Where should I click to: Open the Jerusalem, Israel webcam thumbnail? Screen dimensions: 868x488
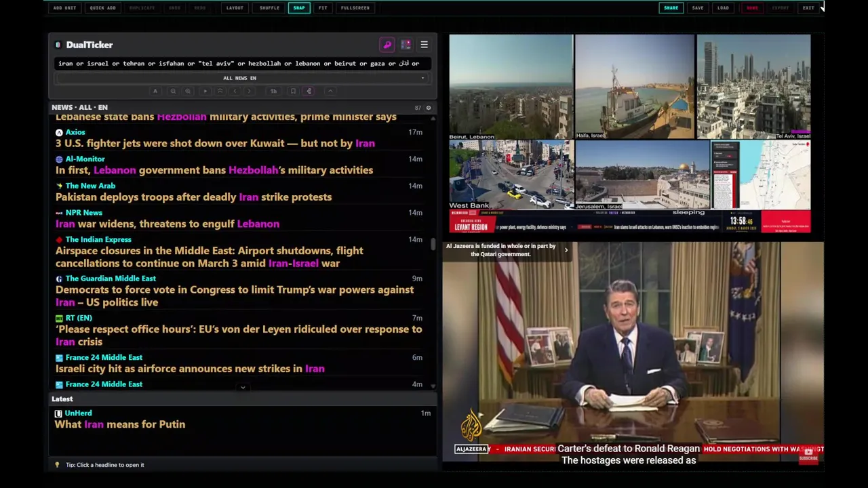(642, 175)
